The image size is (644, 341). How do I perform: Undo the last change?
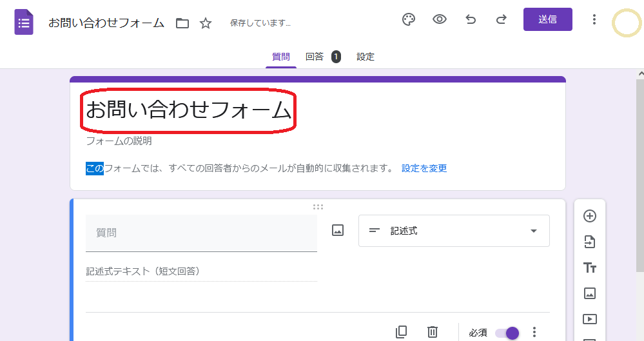click(471, 19)
